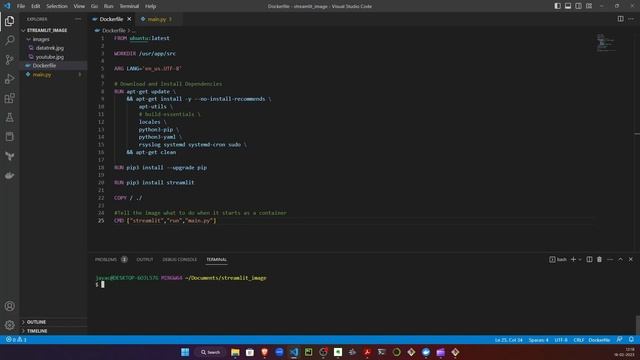Click the terminal scrollbar
Screen dimensions: 640x360
point(637,325)
